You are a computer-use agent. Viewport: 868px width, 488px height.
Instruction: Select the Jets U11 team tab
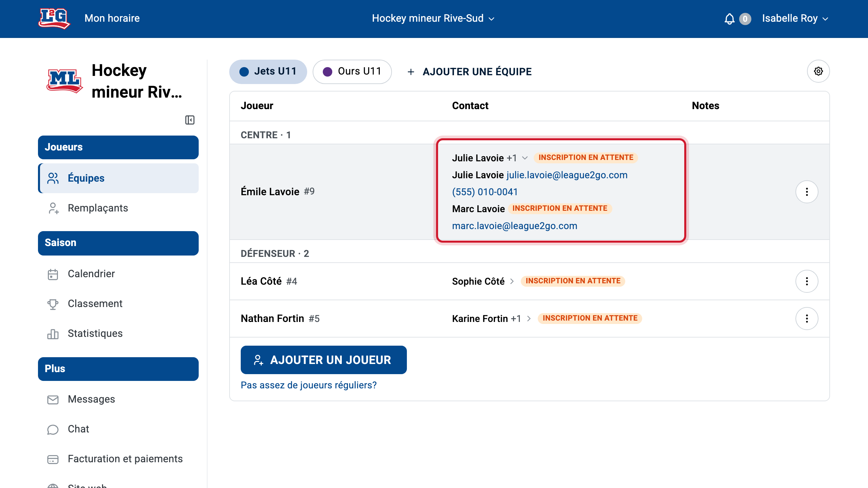point(268,72)
